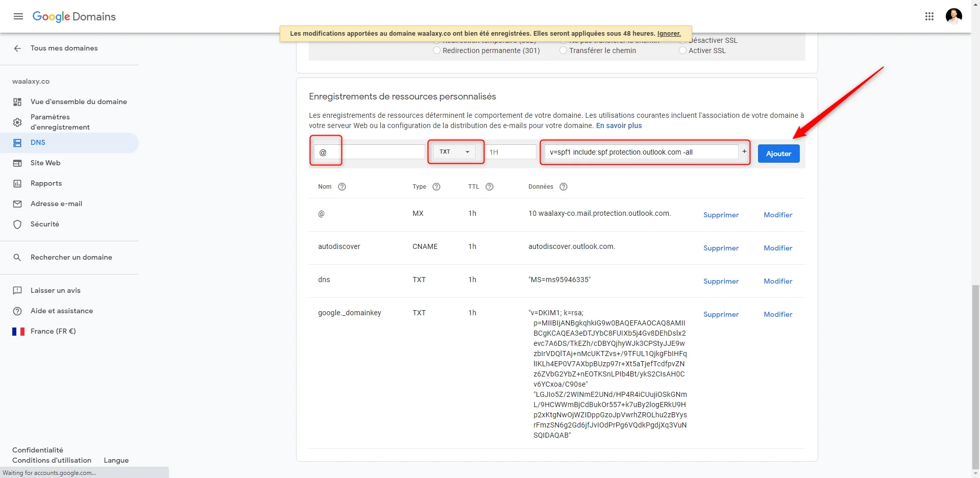Click the France flag icon
980x478 pixels.
[18, 332]
